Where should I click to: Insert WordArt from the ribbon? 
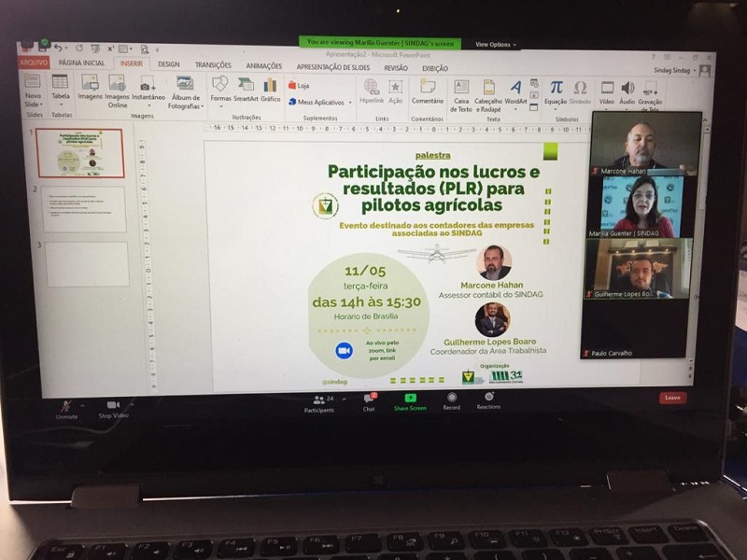[515, 91]
